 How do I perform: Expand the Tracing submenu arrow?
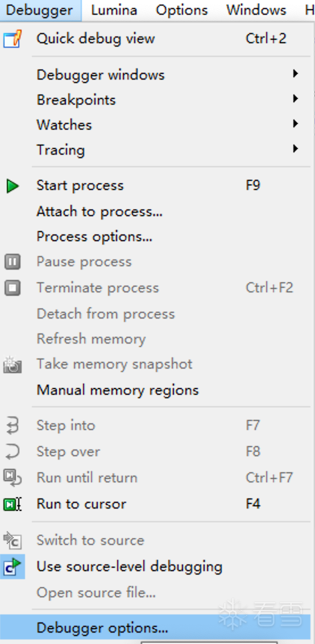pyautogui.click(x=295, y=149)
